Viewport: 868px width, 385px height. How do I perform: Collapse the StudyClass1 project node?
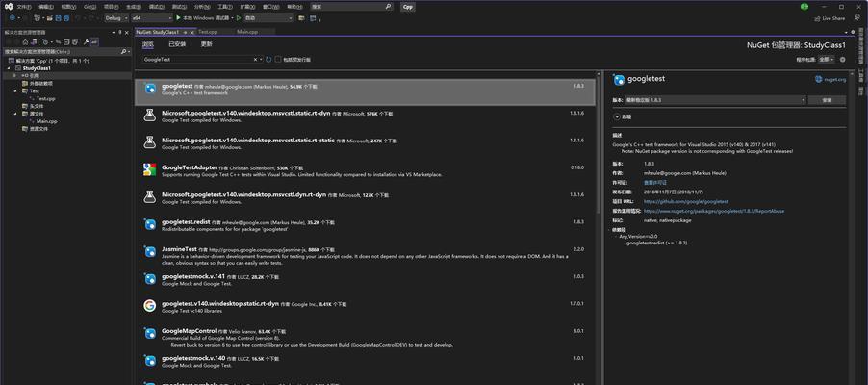pos(9,68)
